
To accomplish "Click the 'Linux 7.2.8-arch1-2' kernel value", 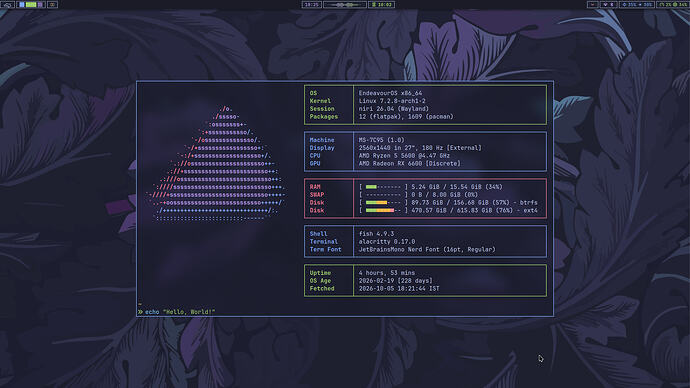I will coord(392,101).
